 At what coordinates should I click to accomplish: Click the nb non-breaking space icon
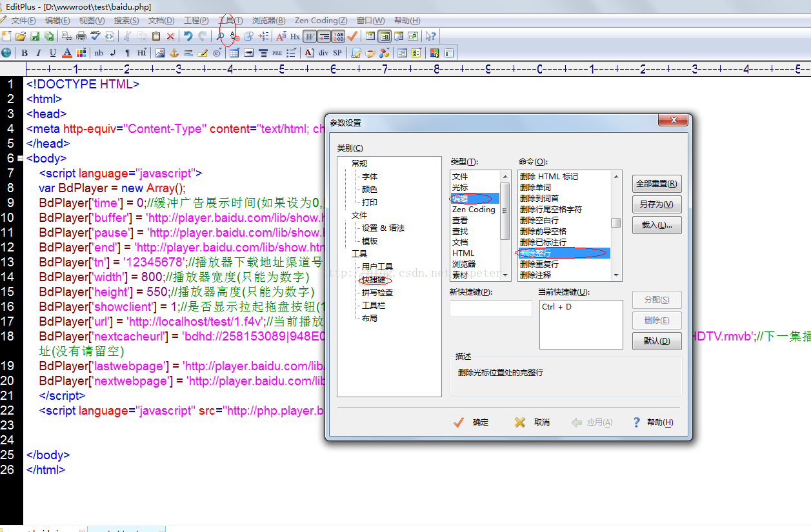click(x=99, y=53)
